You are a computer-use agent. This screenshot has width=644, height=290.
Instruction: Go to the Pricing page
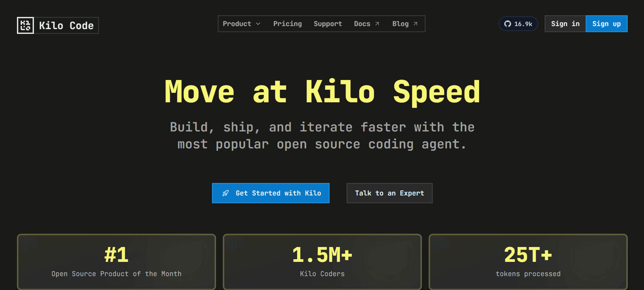tap(287, 24)
